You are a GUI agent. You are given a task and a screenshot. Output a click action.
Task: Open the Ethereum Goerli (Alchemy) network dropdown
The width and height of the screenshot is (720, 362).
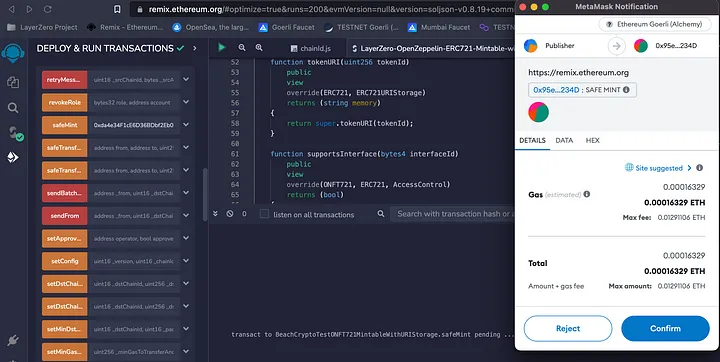(x=654, y=24)
